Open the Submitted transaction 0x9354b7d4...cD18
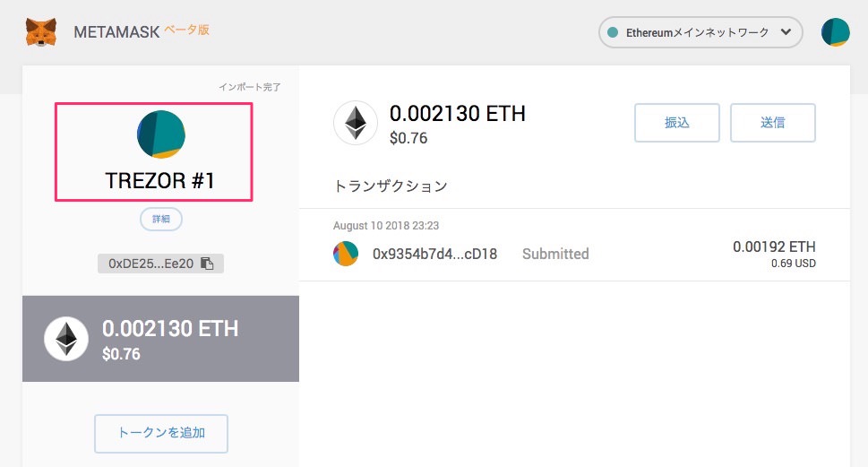 [x=573, y=254]
